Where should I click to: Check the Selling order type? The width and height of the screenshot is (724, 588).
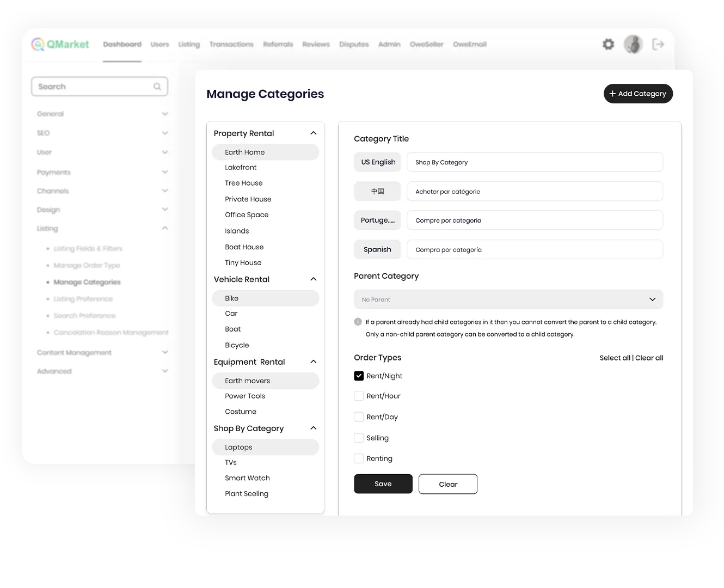point(359,438)
